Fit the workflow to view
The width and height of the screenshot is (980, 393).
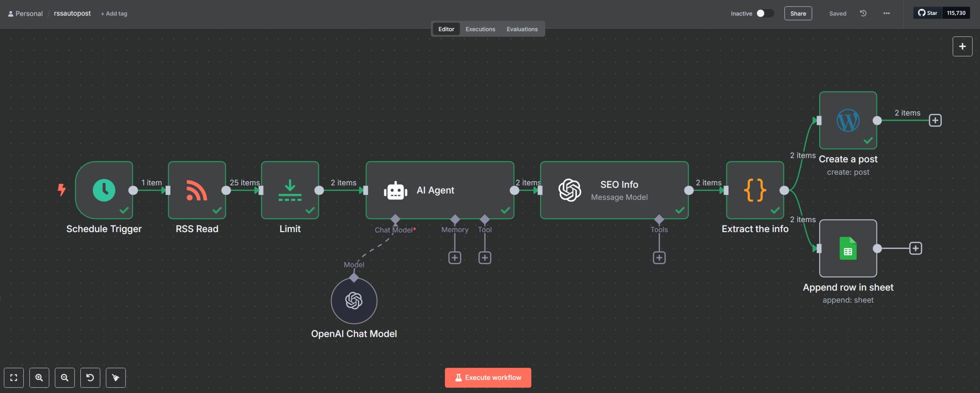14,378
